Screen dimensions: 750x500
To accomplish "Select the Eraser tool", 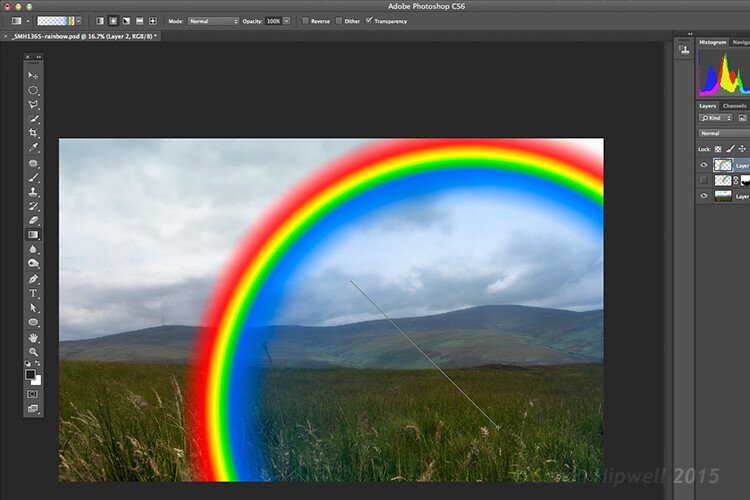I will [33, 220].
